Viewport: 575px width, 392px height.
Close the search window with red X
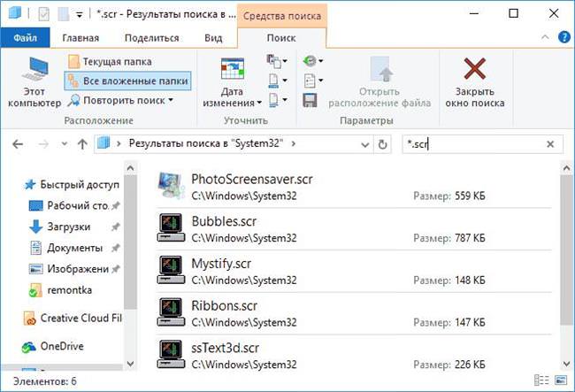[474, 82]
